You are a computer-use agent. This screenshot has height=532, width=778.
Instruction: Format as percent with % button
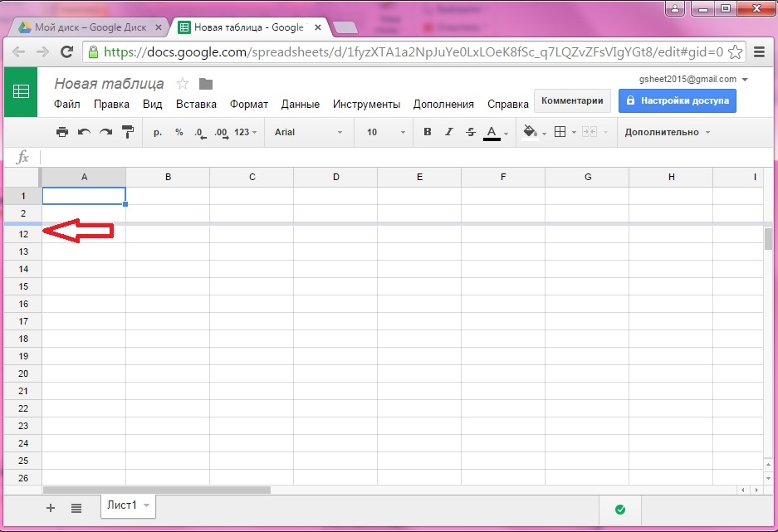(179, 132)
